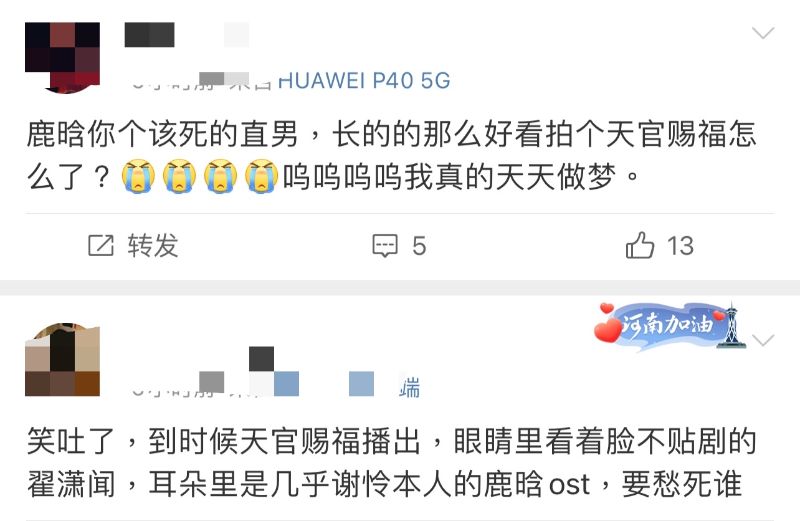Click the heart on 河南加油 badge
800x521 pixels.
click(x=608, y=329)
